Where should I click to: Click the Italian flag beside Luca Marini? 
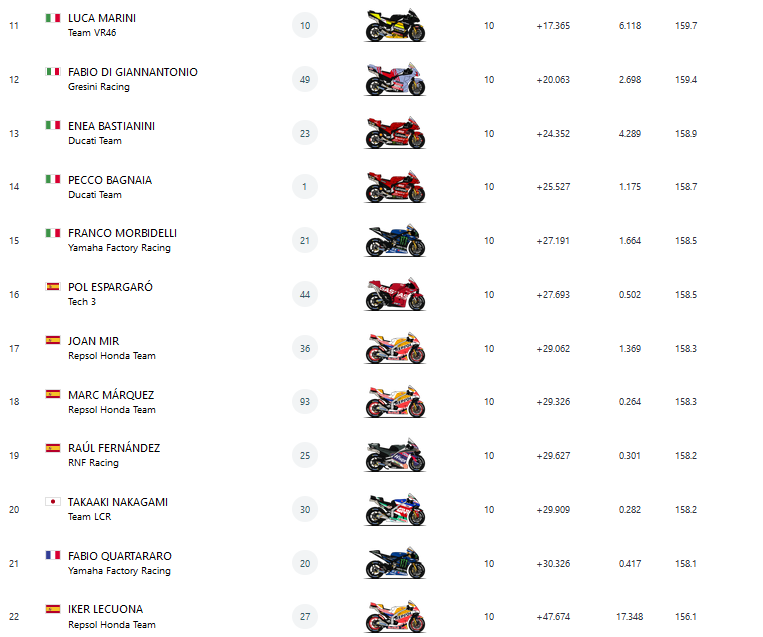(53, 18)
